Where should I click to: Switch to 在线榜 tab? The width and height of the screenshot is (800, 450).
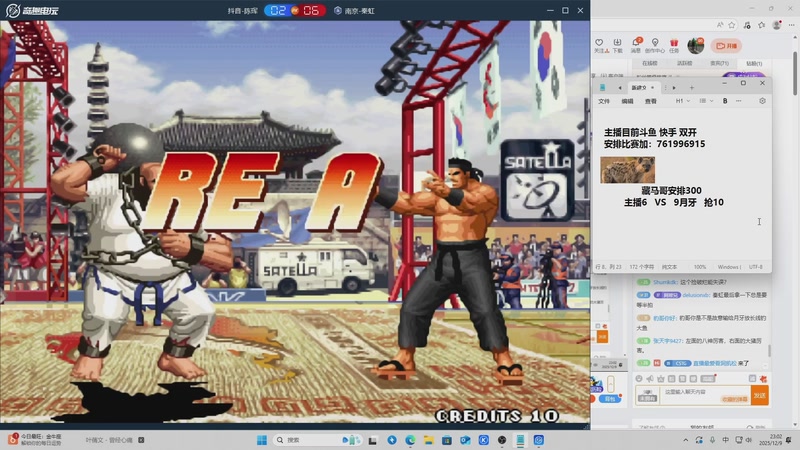click(649, 63)
